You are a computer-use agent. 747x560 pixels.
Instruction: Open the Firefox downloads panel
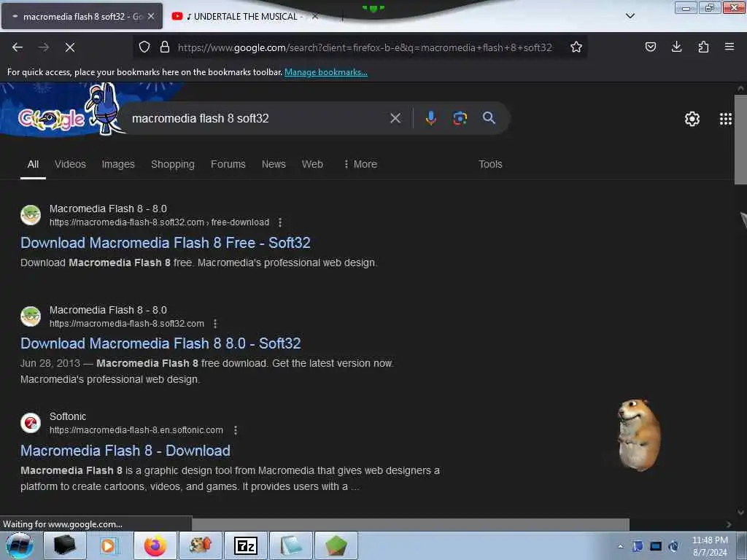coord(676,47)
